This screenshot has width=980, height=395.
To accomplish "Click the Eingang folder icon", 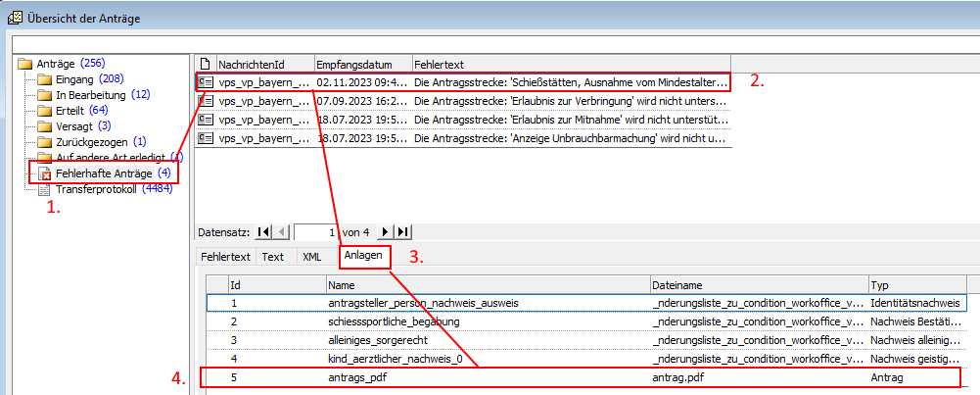I will point(44,79).
